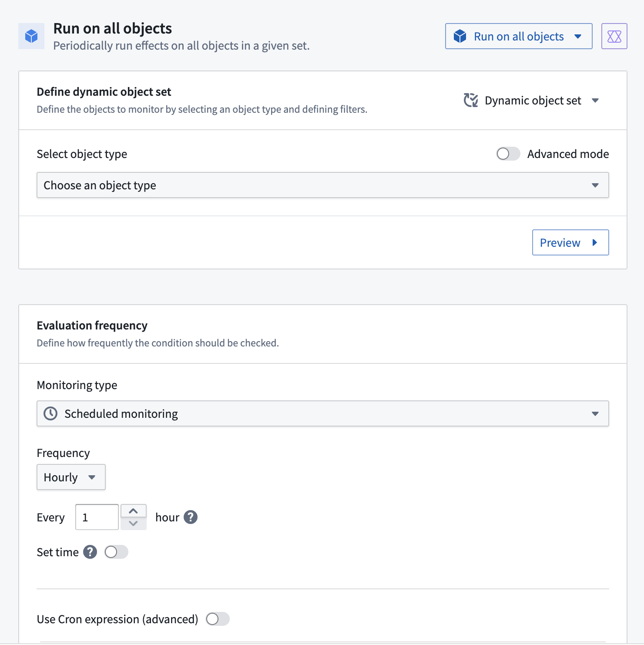Click the Preview button's arrow icon
The height and width of the screenshot is (645, 644).
tap(595, 242)
